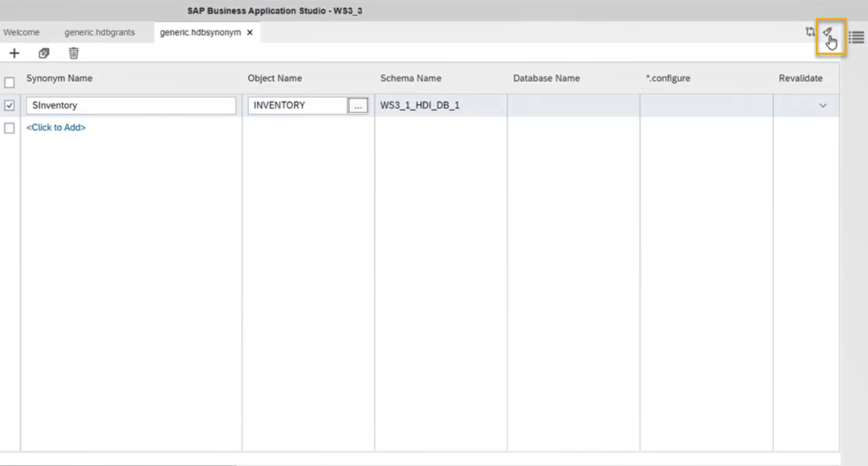Screen dimensions: 868x466
Task: Open object browser with ellipsis button
Action: tap(358, 105)
